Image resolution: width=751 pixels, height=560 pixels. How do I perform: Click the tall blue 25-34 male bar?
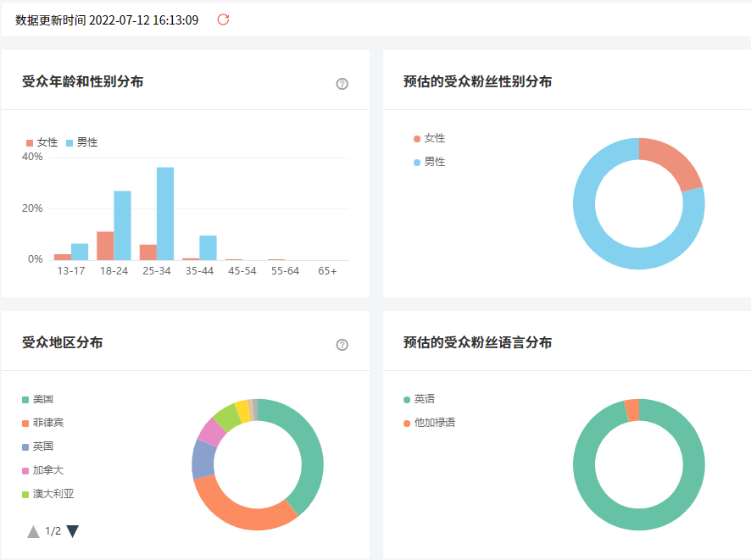165,213
